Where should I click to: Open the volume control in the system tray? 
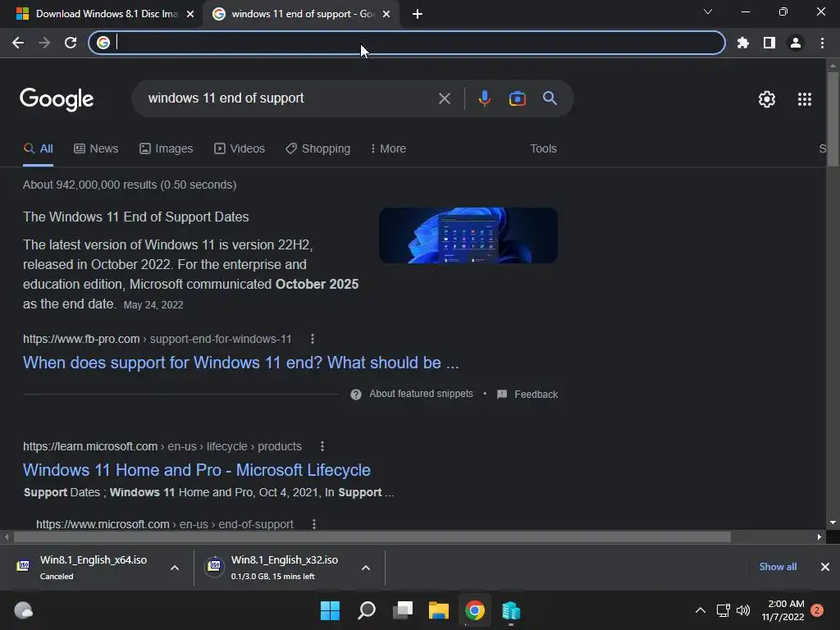[x=743, y=610]
